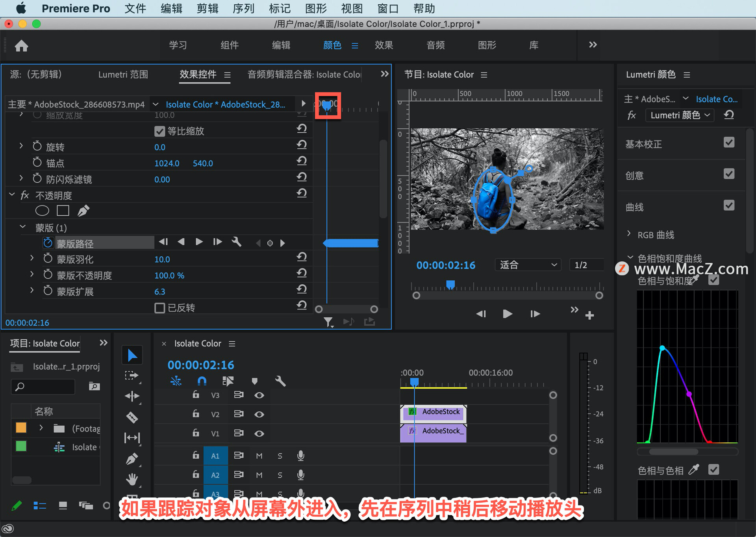
Task: Select the Track Select Forward tool
Action: [x=132, y=376]
